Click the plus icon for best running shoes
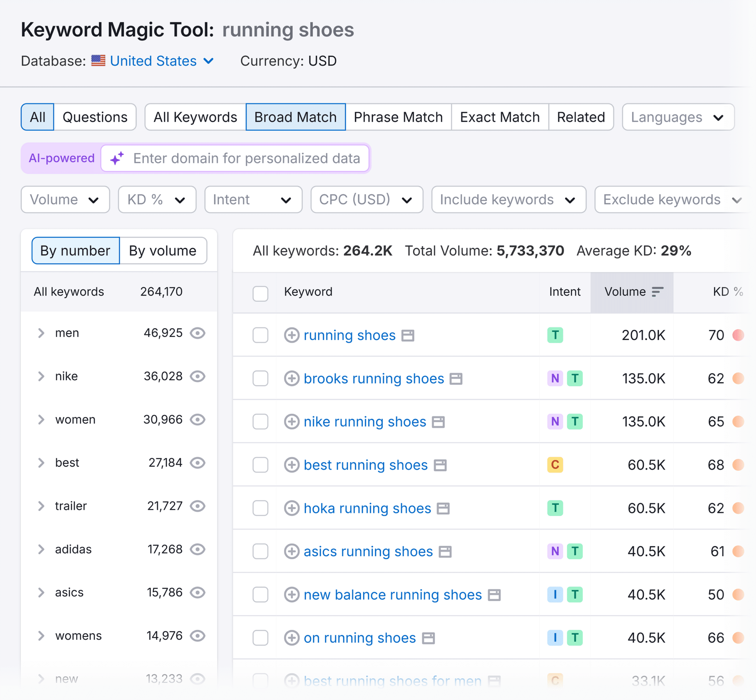 point(292,465)
